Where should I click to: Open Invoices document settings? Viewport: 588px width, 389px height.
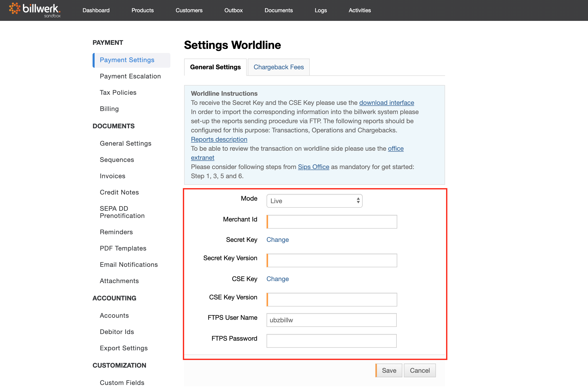112,176
